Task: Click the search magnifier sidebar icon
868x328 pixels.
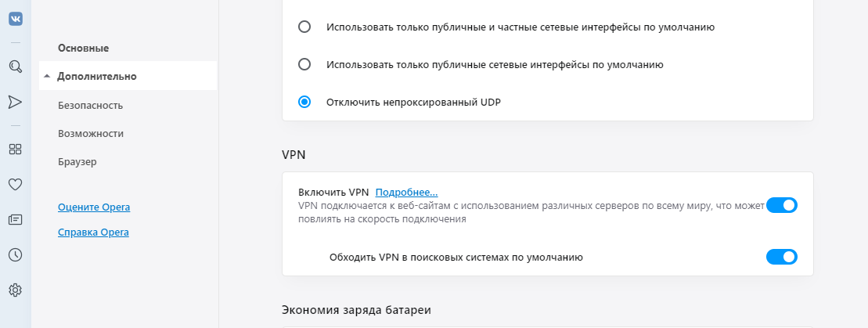Action: pyautogui.click(x=15, y=67)
